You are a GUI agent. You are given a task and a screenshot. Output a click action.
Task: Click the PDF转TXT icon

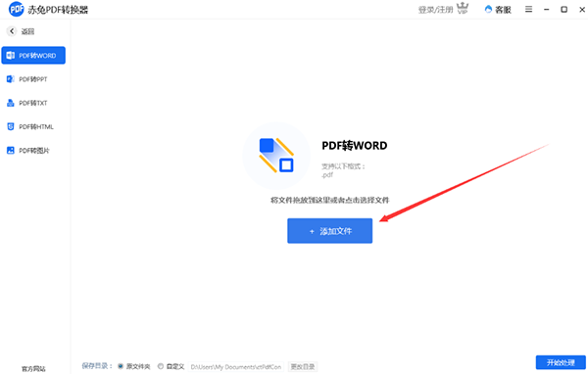pos(11,103)
